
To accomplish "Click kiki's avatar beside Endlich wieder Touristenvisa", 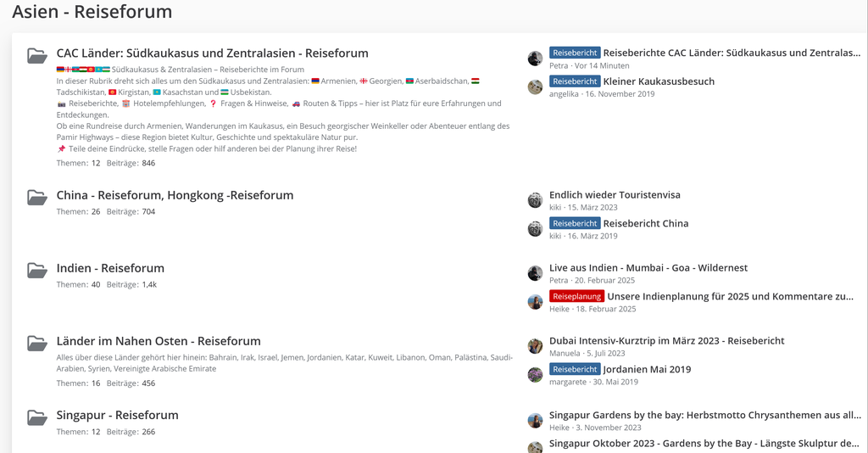I will pos(535,200).
